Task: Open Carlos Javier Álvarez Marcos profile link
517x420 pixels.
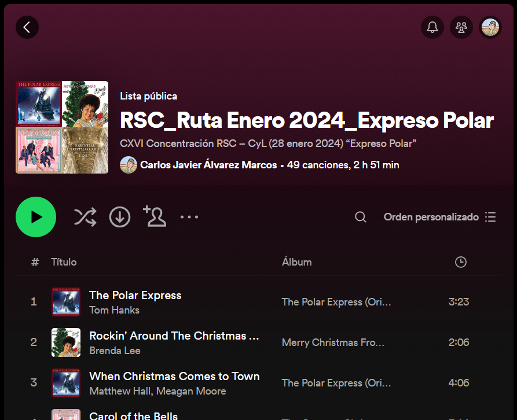Action: click(208, 165)
